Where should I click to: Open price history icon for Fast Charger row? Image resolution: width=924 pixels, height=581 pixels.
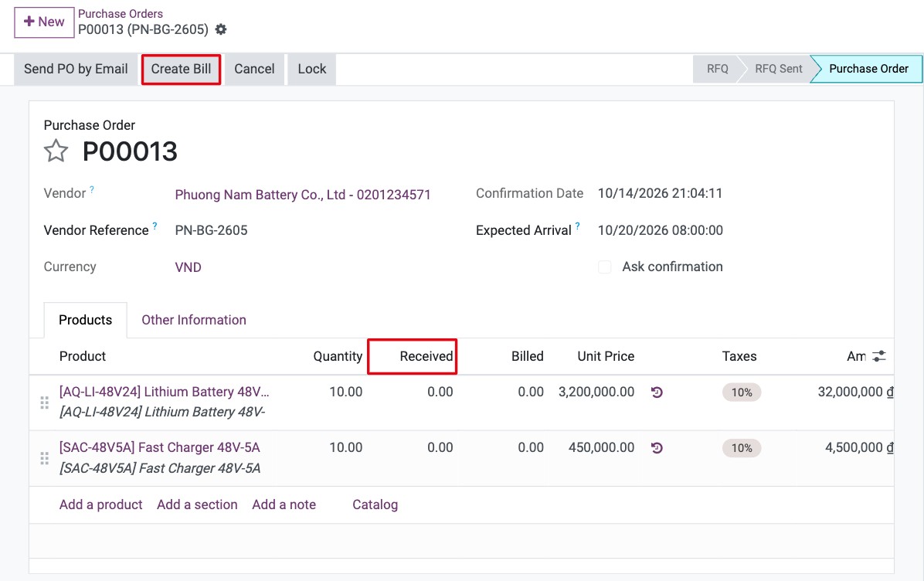pos(657,448)
